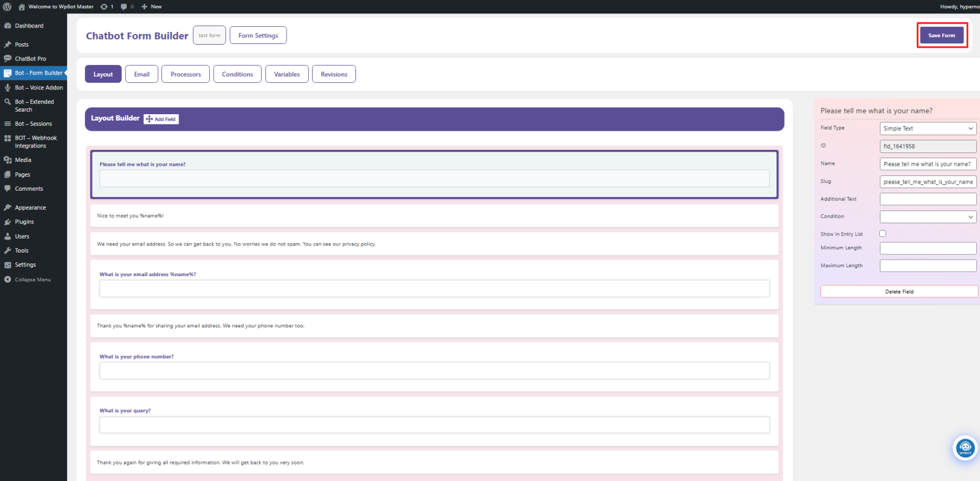Screen dimensions: 980x481
Task: Click the Maximum Length input field
Action: [x=928, y=265]
